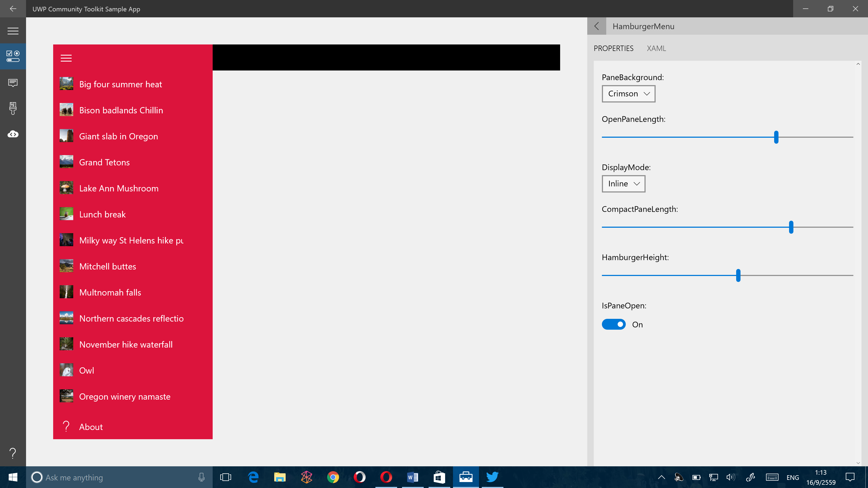This screenshot has height=488, width=868.
Task: Open the app's main hamburger menu
Action: tap(13, 31)
